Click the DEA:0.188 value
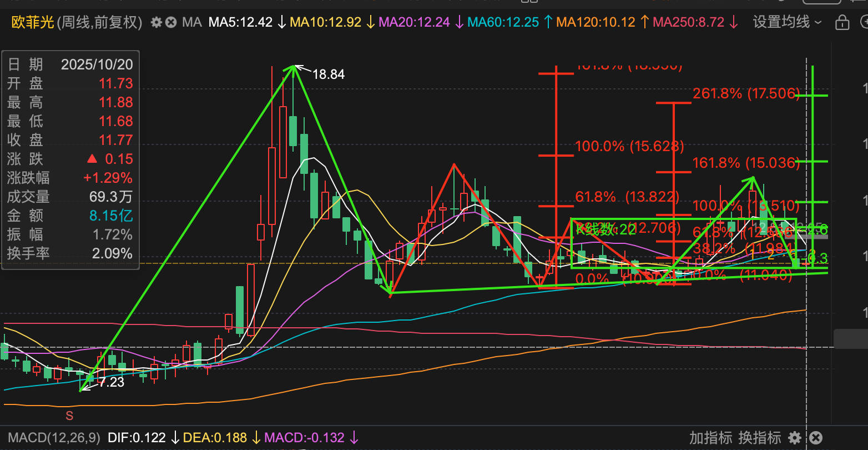868x450 pixels. 215,438
